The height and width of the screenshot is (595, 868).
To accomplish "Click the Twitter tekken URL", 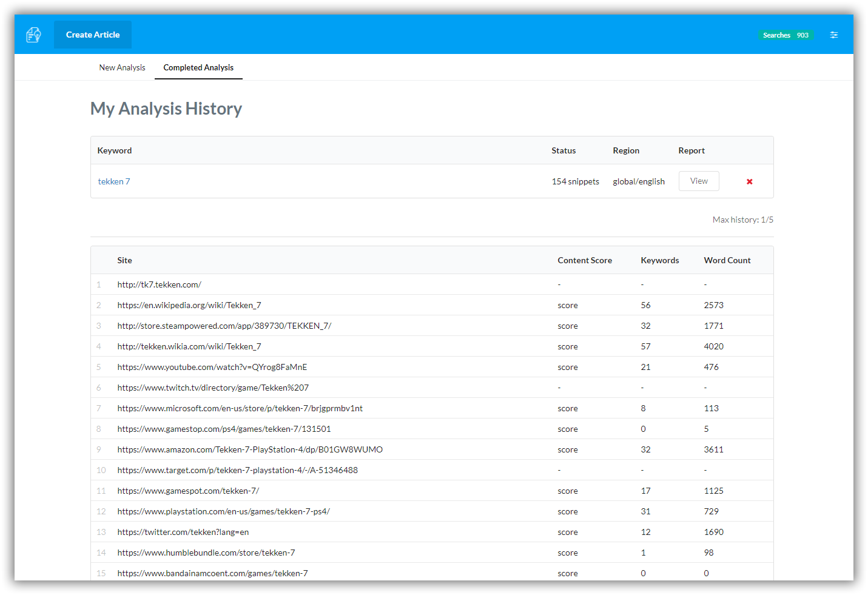I will [x=183, y=532].
